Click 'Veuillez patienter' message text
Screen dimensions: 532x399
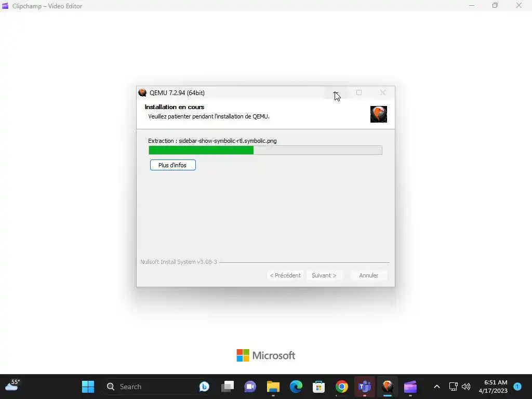click(209, 116)
